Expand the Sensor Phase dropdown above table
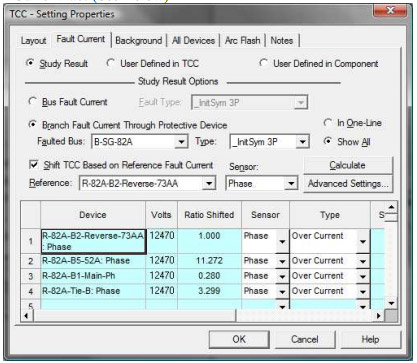Image resolution: width=417 pixels, height=363 pixels. click(x=291, y=184)
